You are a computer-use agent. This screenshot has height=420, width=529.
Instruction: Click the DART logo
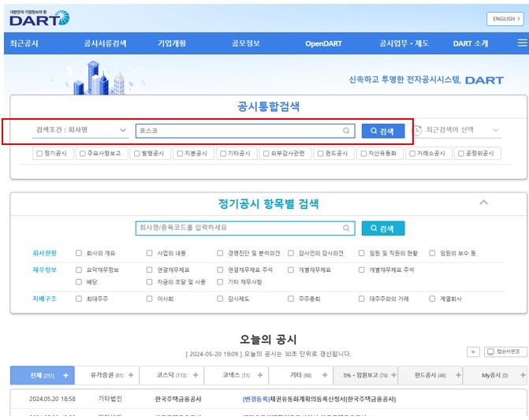tap(39, 18)
